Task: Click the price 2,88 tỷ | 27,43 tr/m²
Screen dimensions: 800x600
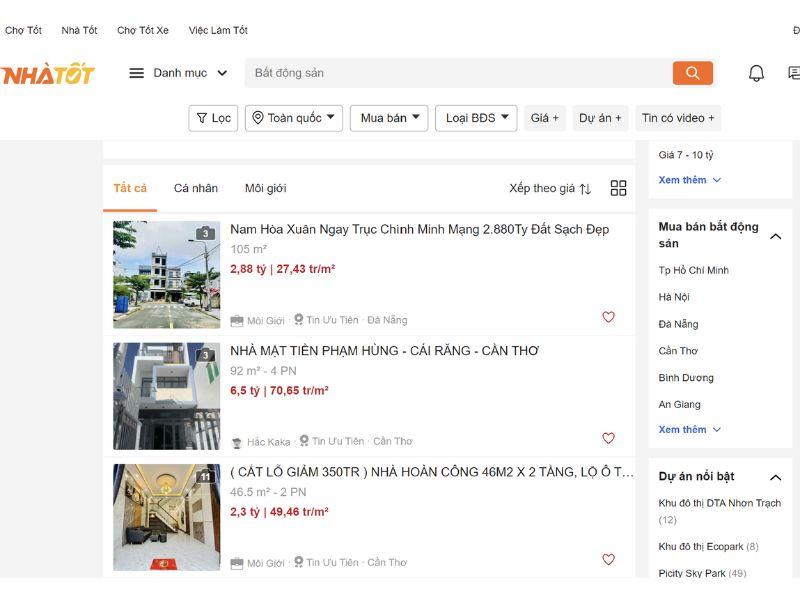Action: pos(282,269)
